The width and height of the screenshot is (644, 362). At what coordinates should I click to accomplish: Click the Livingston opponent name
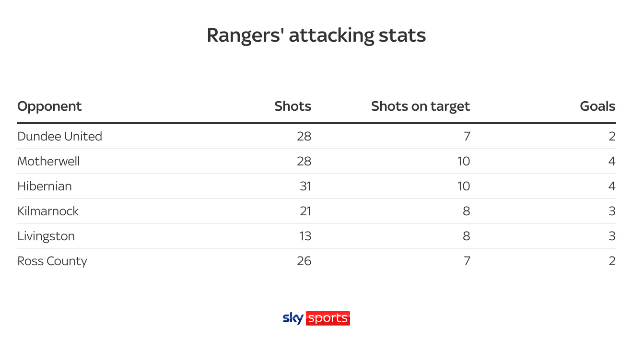click(x=46, y=236)
